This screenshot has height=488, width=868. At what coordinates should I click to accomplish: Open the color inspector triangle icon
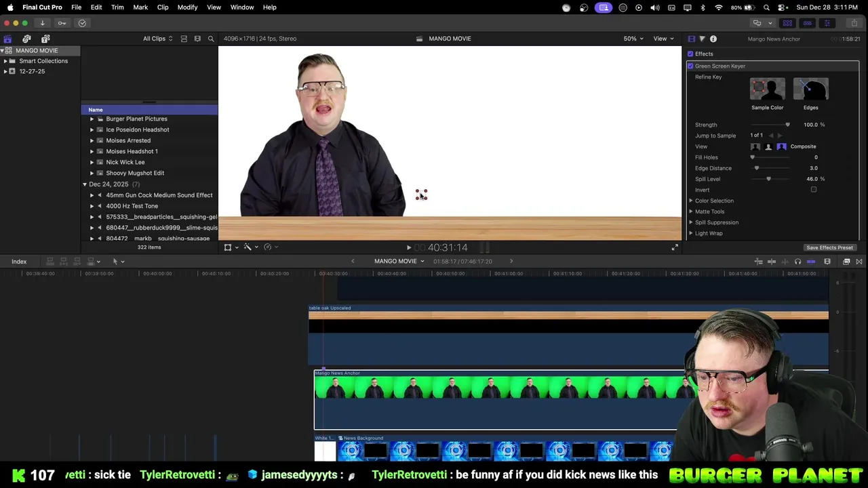[702, 39]
